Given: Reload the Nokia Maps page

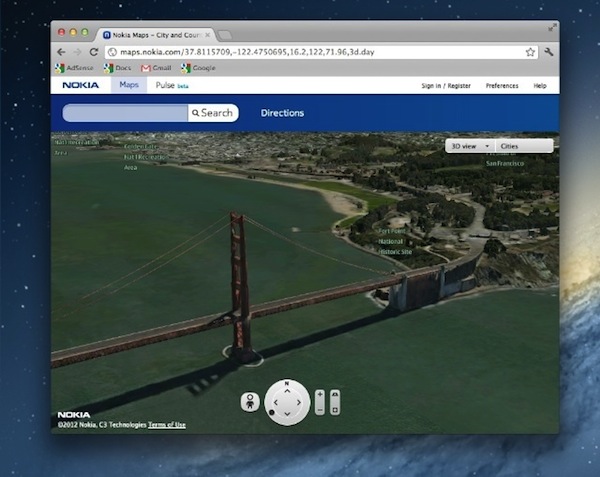Looking at the screenshot, I should click(94, 52).
